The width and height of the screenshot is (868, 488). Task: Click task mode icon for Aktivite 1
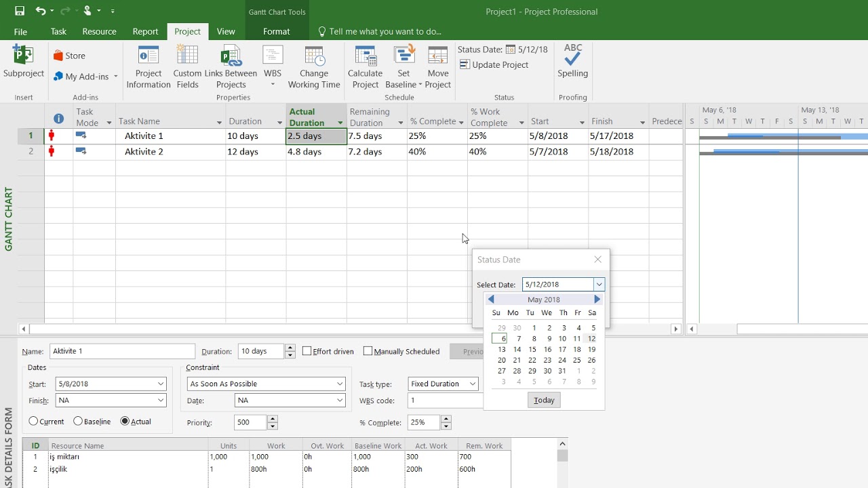(81, 136)
